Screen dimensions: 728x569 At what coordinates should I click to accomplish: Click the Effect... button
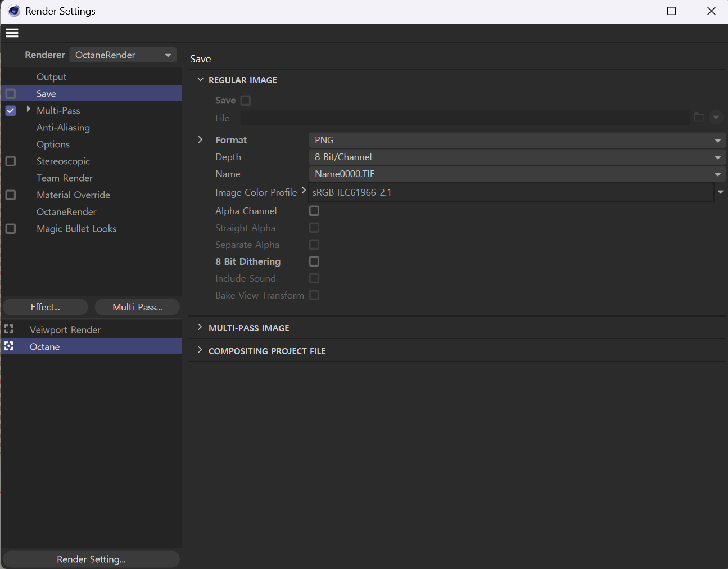pos(46,307)
